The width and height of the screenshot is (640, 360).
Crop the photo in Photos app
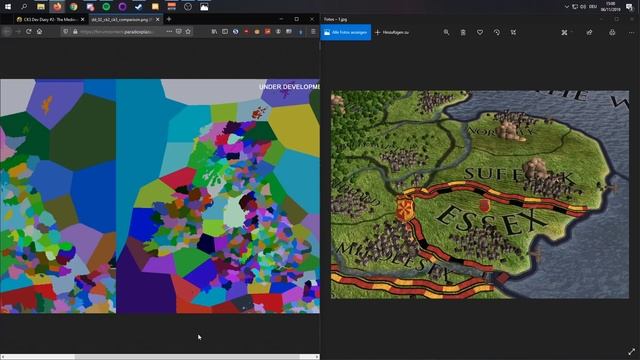(513, 32)
